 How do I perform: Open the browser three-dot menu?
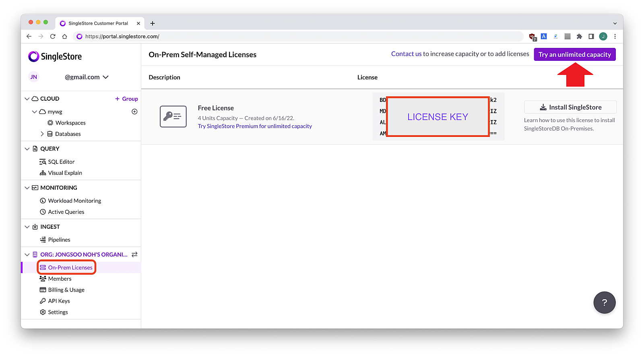(x=615, y=36)
